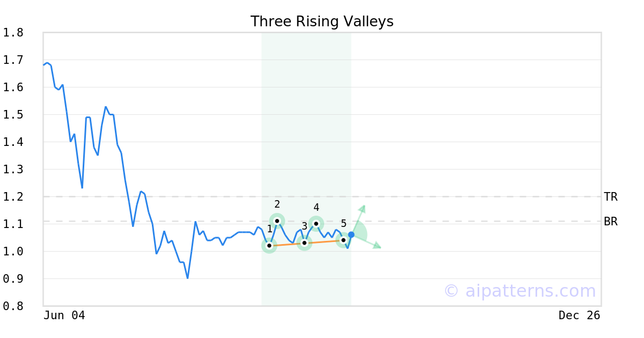Select valley point marker 1
The height and width of the screenshot is (338, 644).
pyautogui.click(x=269, y=245)
